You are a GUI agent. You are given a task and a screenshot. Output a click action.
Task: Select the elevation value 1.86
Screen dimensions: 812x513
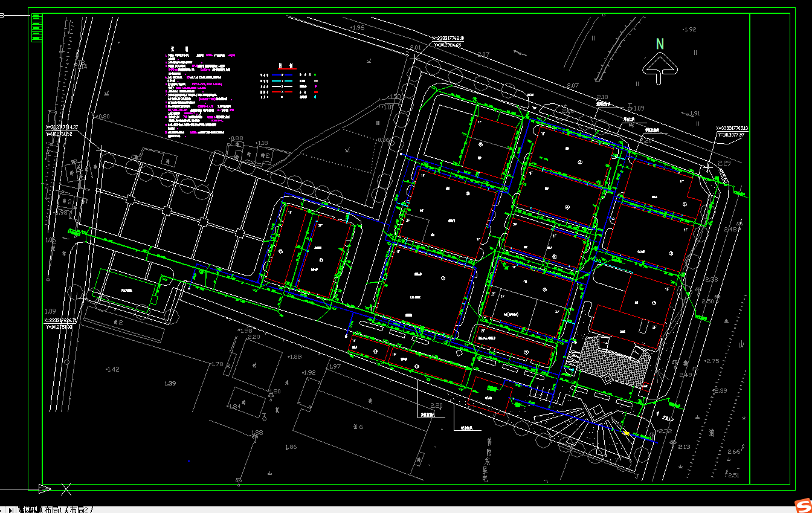[291, 447]
